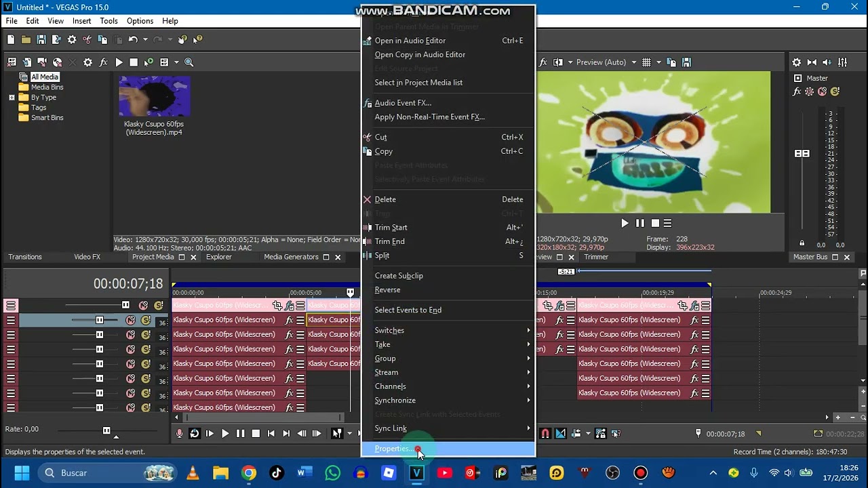Switch to the Video FX tab
The height and width of the screenshot is (488, 868).
point(87,257)
